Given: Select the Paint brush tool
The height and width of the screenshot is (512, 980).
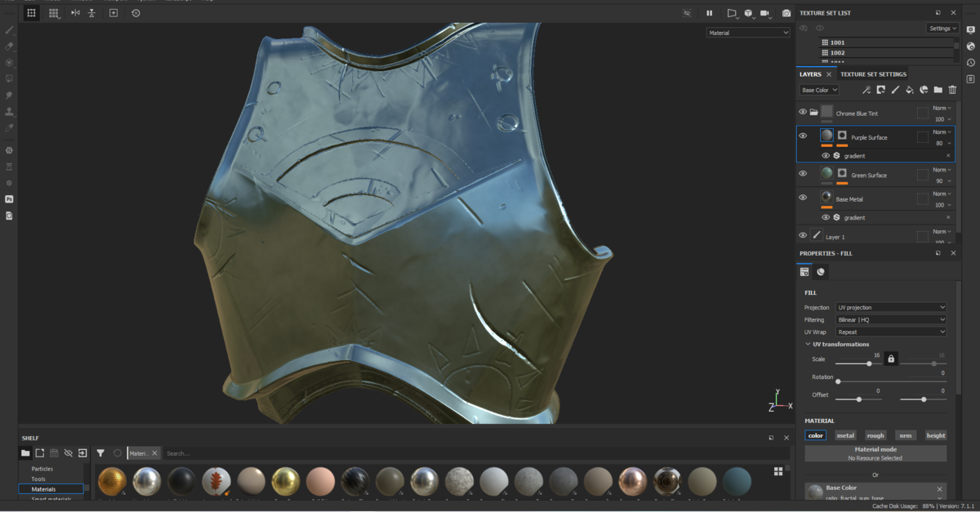Looking at the screenshot, I should click(x=9, y=29).
